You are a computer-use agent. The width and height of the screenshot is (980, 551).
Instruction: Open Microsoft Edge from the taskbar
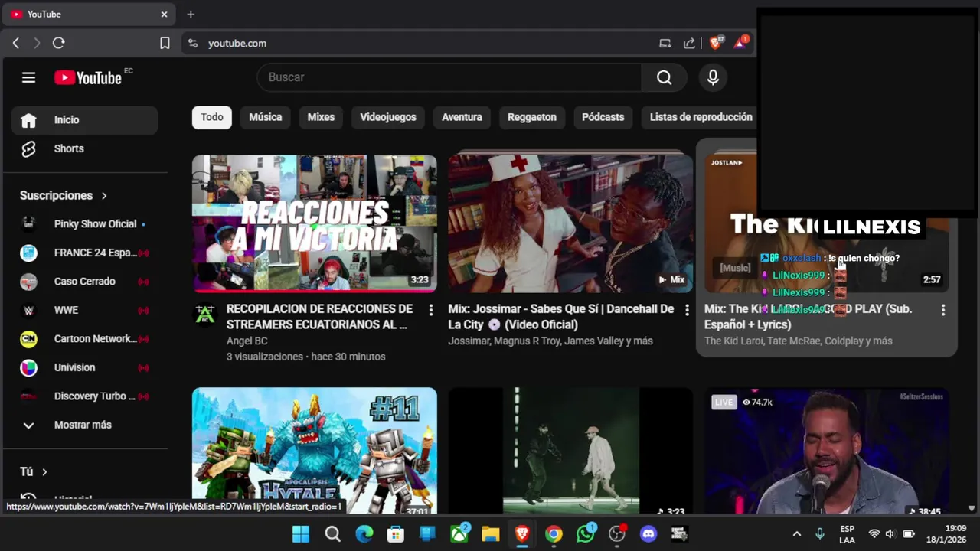tap(364, 533)
